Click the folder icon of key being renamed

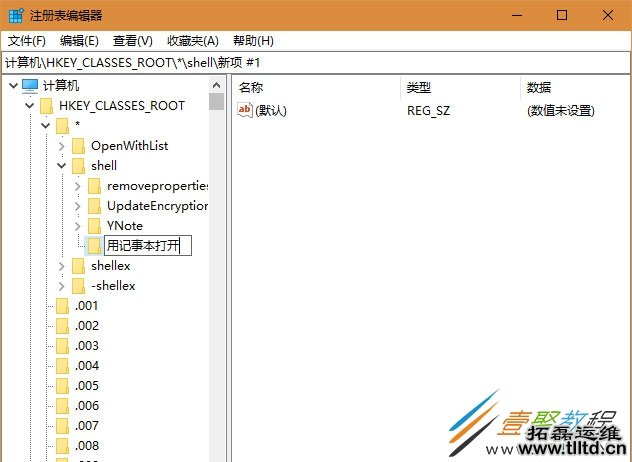point(95,246)
